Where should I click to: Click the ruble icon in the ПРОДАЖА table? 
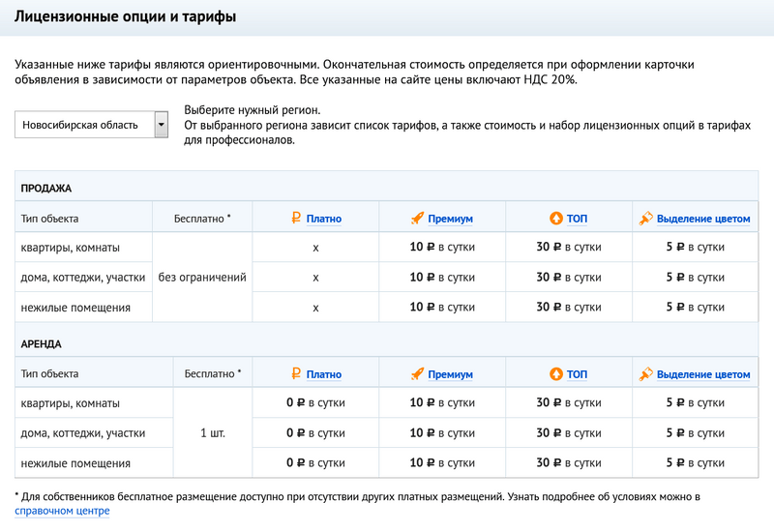tap(297, 219)
